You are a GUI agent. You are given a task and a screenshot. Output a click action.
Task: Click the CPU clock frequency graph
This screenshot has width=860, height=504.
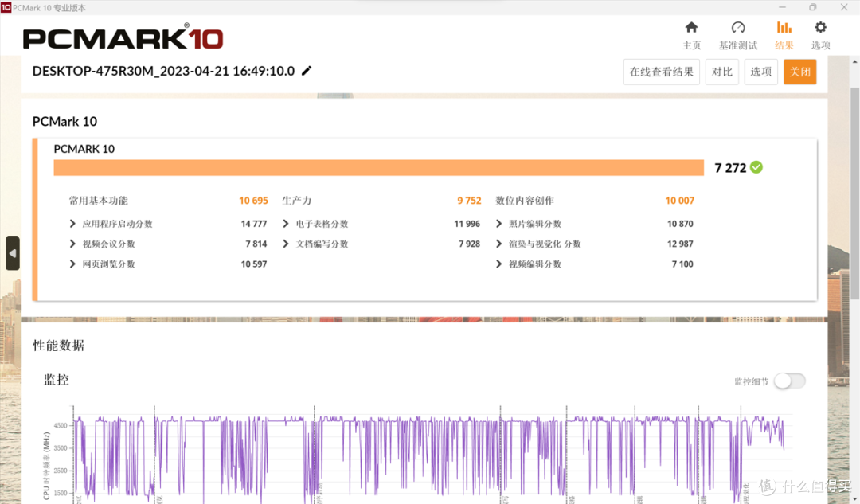pyautogui.click(x=432, y=455)
